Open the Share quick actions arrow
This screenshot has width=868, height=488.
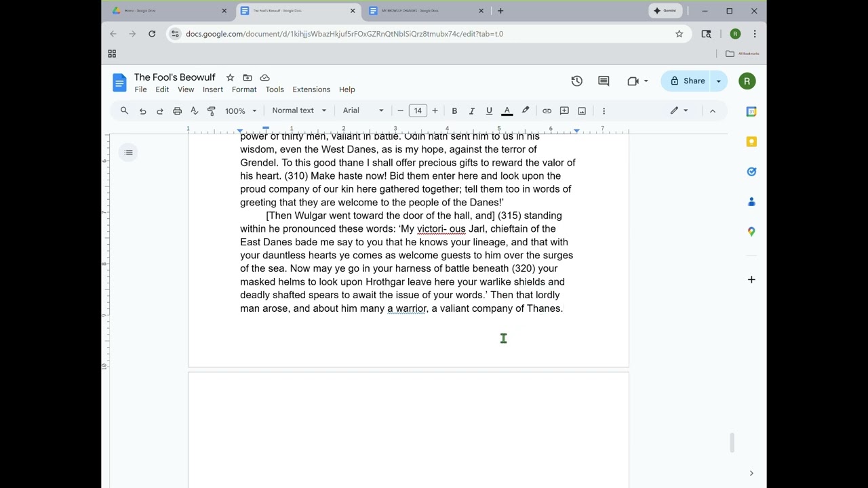click(718, 81)
